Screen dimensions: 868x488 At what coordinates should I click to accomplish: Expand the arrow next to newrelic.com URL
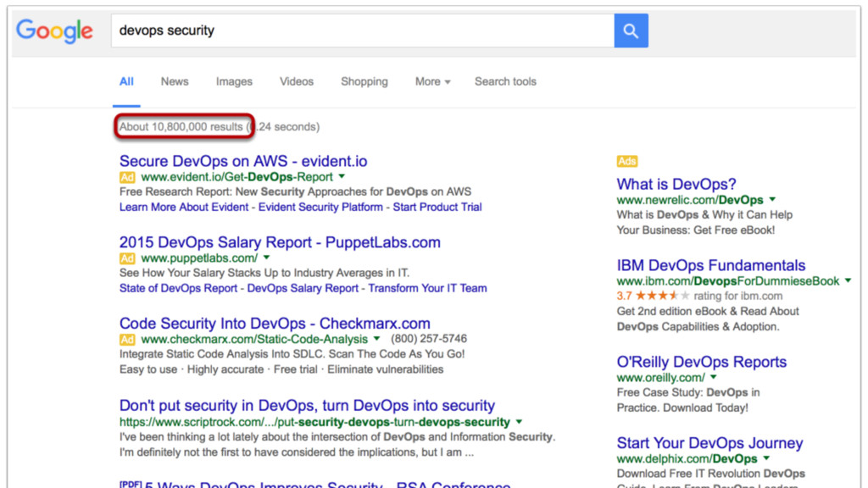772,199
